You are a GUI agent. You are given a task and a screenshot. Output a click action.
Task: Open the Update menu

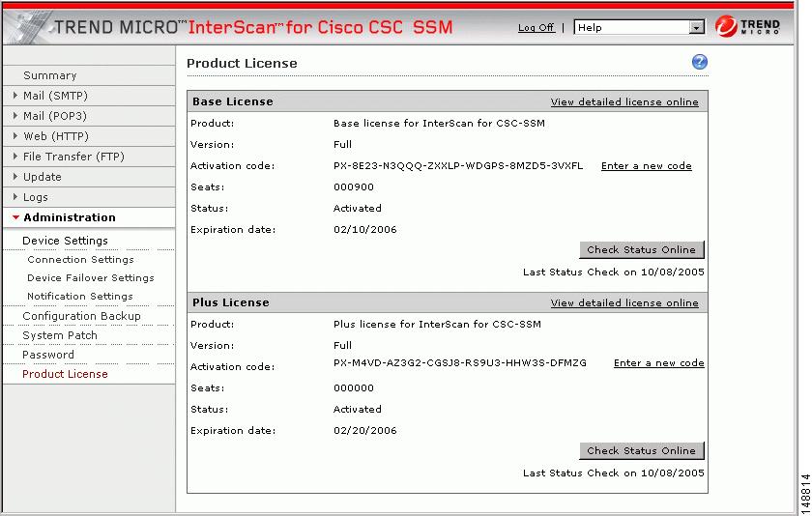(x=42, y=177)
